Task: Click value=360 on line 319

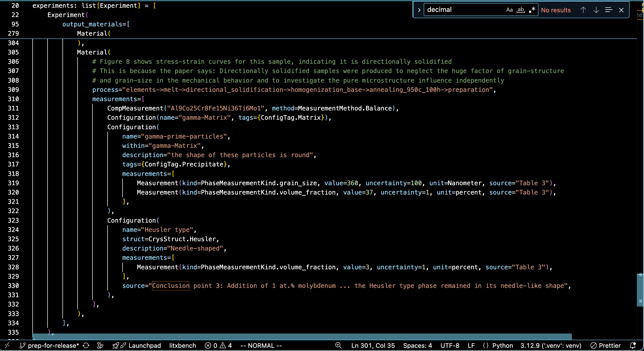Action: pos(341,183)
